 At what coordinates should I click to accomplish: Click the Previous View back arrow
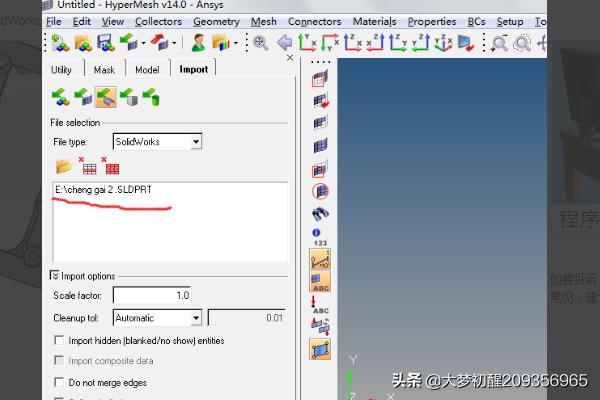pyautogui.click(x=284, y=43)
